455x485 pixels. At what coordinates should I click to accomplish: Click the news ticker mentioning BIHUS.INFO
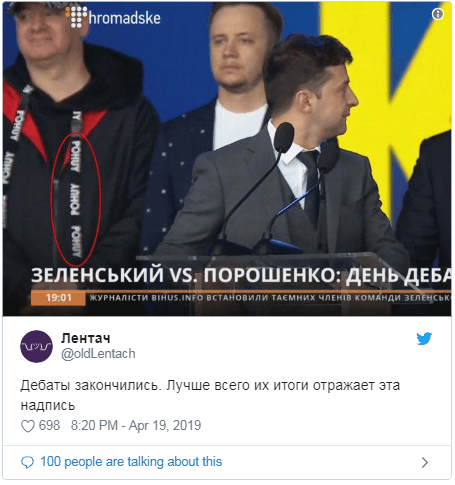click(269, 298)
